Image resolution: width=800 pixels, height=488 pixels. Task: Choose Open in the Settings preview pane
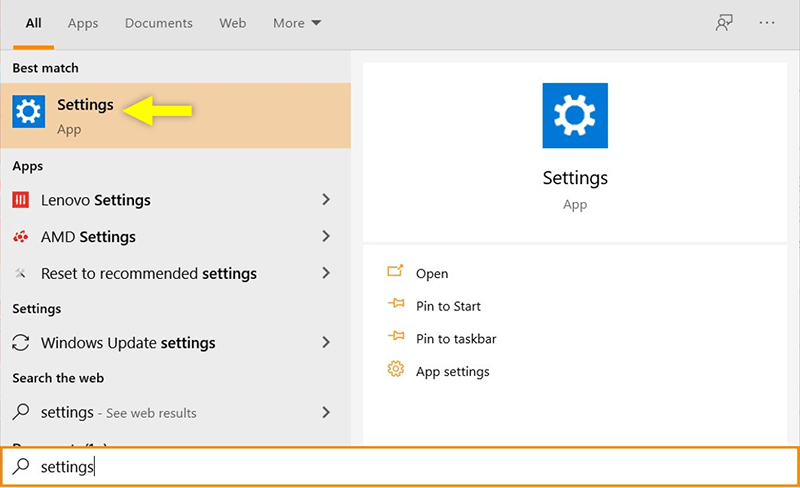point(432,273)
